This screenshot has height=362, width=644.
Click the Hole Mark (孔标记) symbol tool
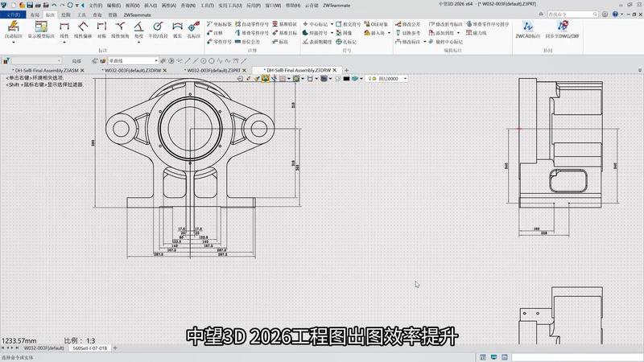click(x=346, y=42)
